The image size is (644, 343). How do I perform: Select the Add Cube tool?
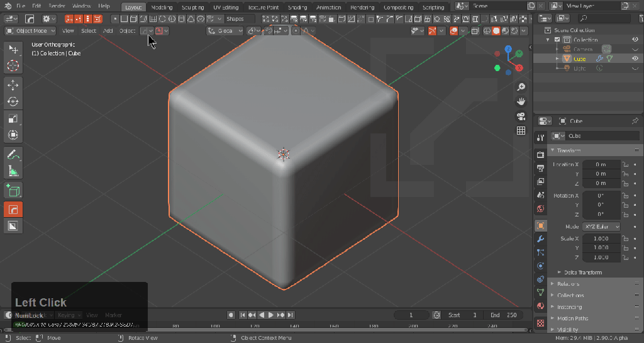(x=13, y=190)
